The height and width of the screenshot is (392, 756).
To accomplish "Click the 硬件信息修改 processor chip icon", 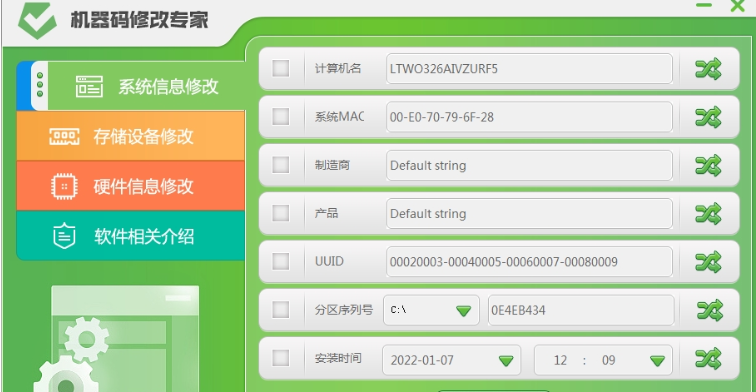I will point(64,187).
